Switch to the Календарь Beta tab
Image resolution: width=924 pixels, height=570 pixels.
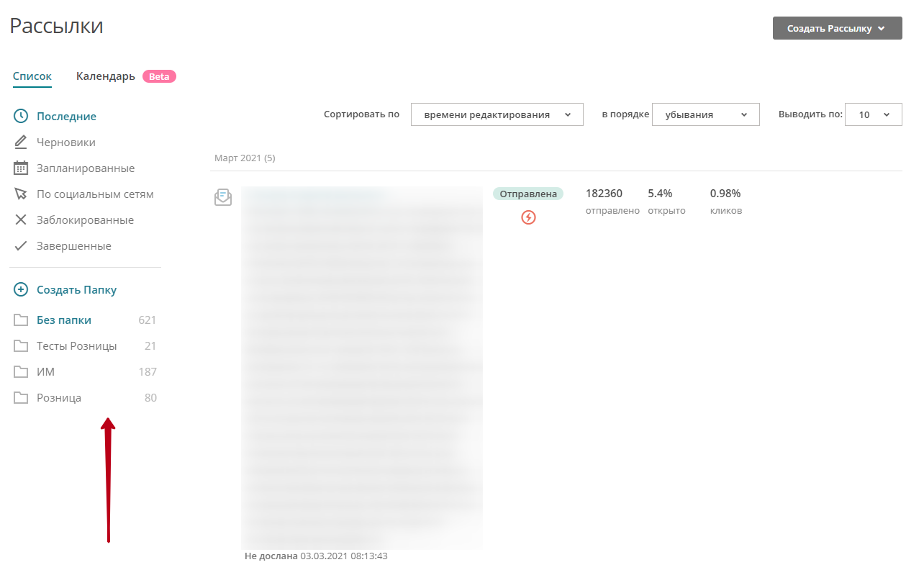point(126,76)
